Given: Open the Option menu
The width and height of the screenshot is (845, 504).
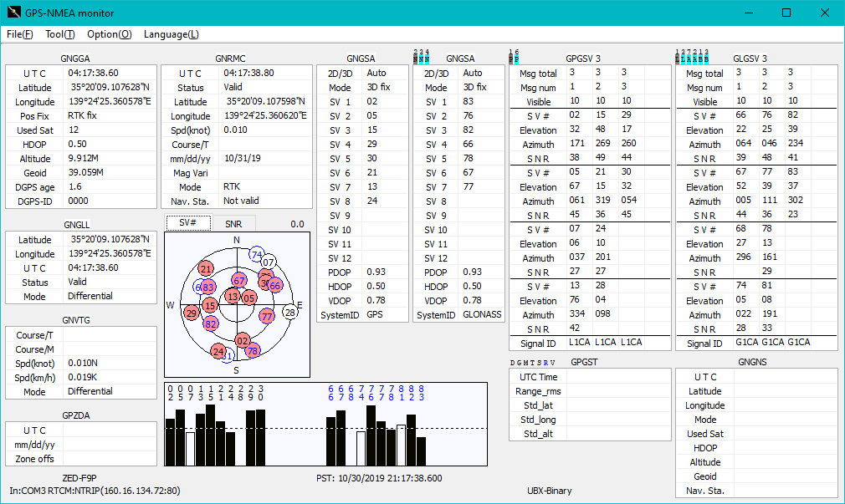Looking at the screenshot, I should pos(109,34).
